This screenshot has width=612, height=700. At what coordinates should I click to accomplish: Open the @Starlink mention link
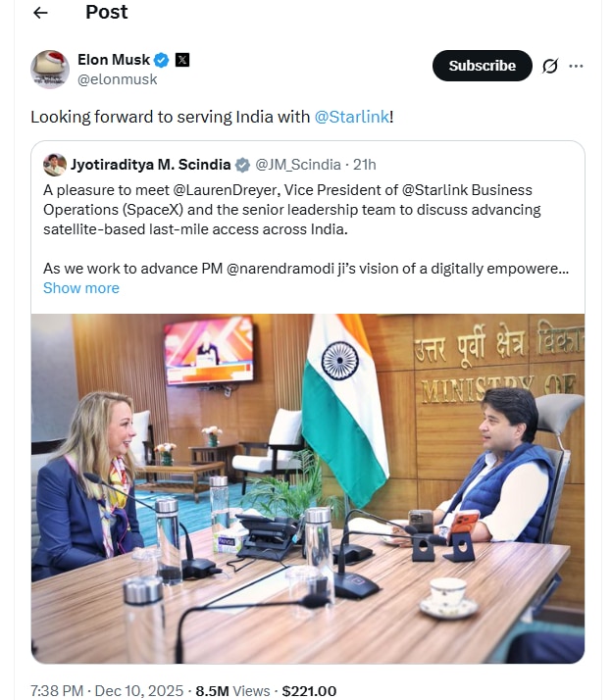click(351, 117)
